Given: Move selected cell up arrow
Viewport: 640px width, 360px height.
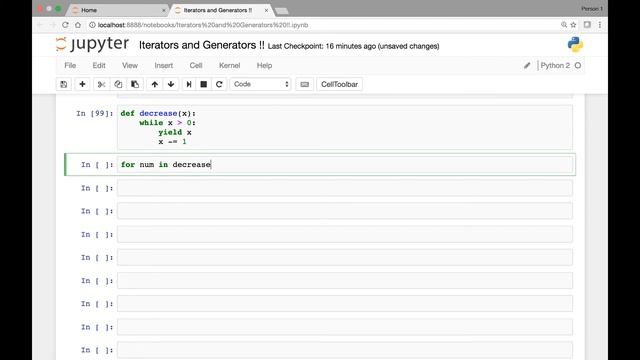Looking at the screenshot, I should point(155,84).
